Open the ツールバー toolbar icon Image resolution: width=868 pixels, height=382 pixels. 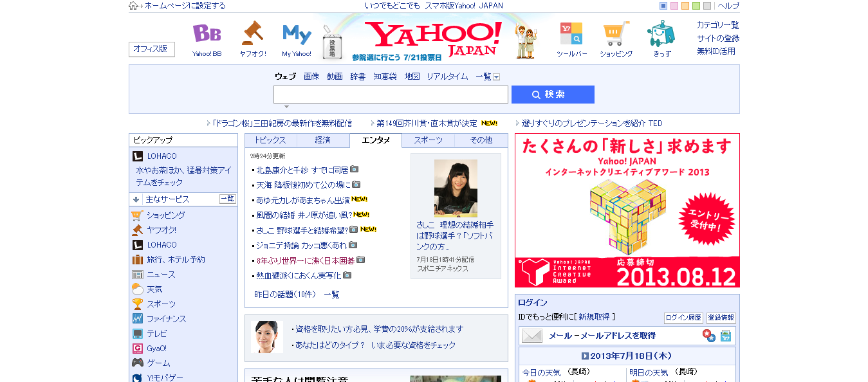571,33
